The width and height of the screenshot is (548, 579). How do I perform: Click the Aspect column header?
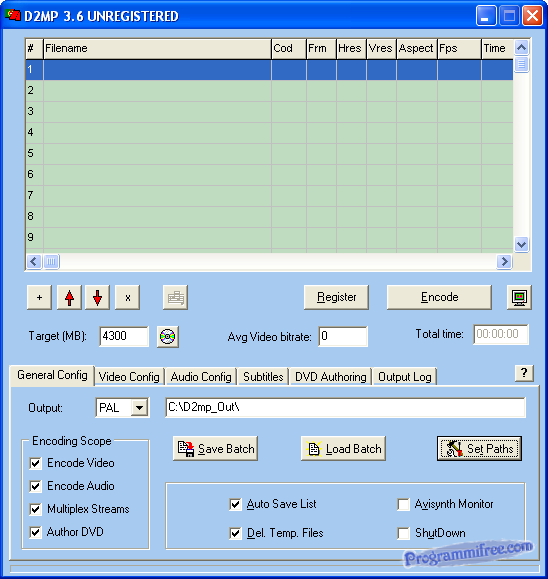click(x=417, y=48)
